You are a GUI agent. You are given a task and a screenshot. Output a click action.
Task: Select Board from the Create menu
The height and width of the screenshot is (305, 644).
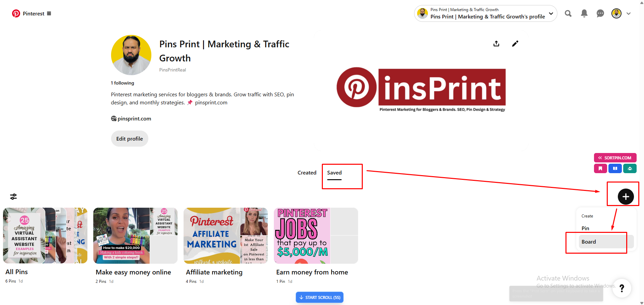tap(589, 242)
